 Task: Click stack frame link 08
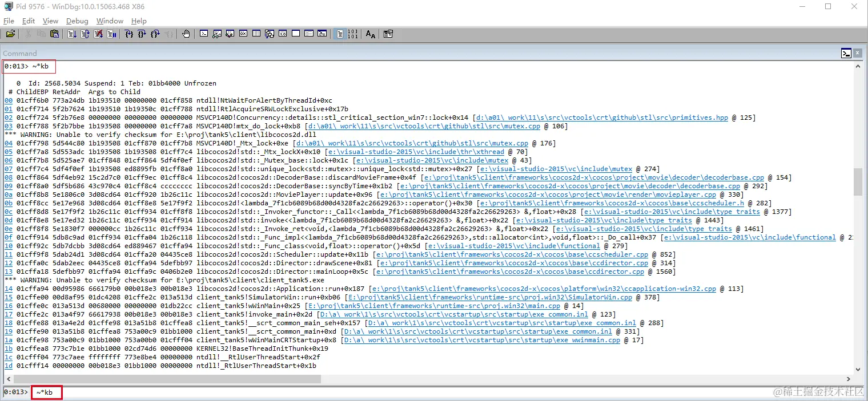pyautogui.click(x=8, y=177)
